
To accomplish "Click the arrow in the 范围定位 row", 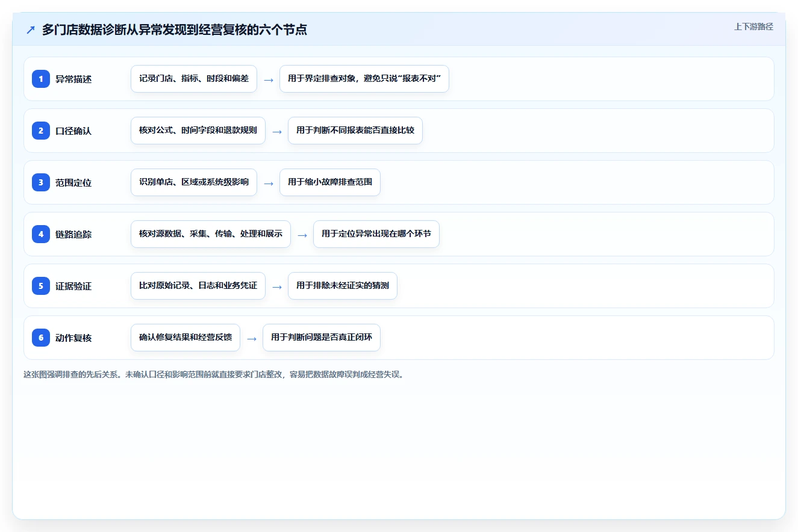I will [x=269, y=183].
